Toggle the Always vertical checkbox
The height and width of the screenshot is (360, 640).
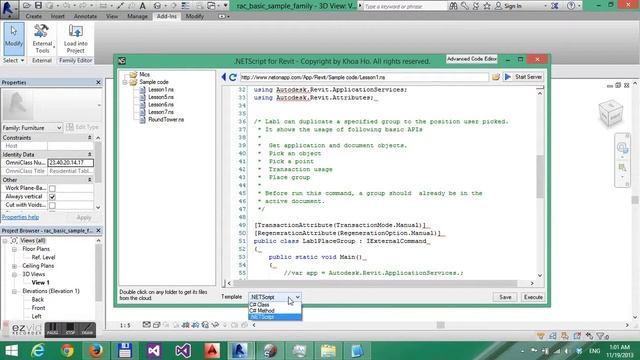click(x=52, y=197)
